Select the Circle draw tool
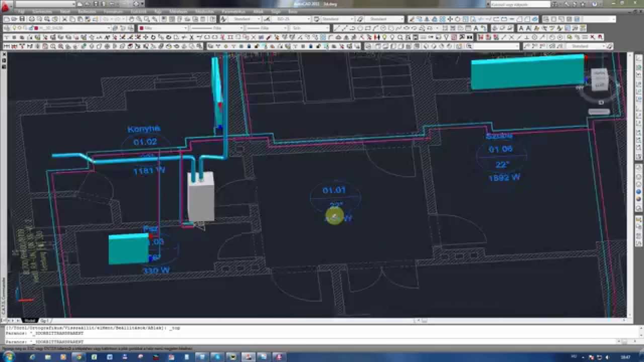Viewport: 644px width, 362px height. pyautogui.click(x=383, y=28)
